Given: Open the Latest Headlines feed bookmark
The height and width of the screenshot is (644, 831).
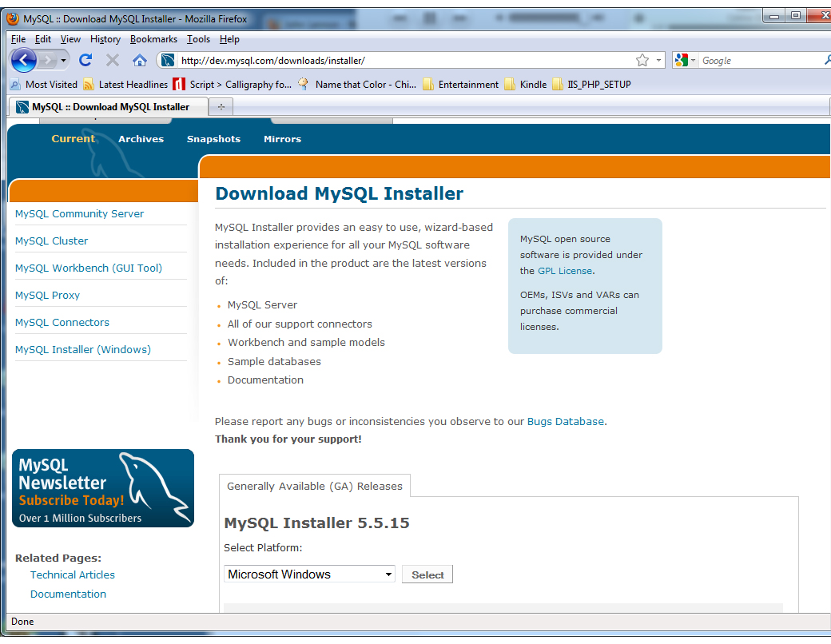Looking at the screenshot, I should coord(125,84).
